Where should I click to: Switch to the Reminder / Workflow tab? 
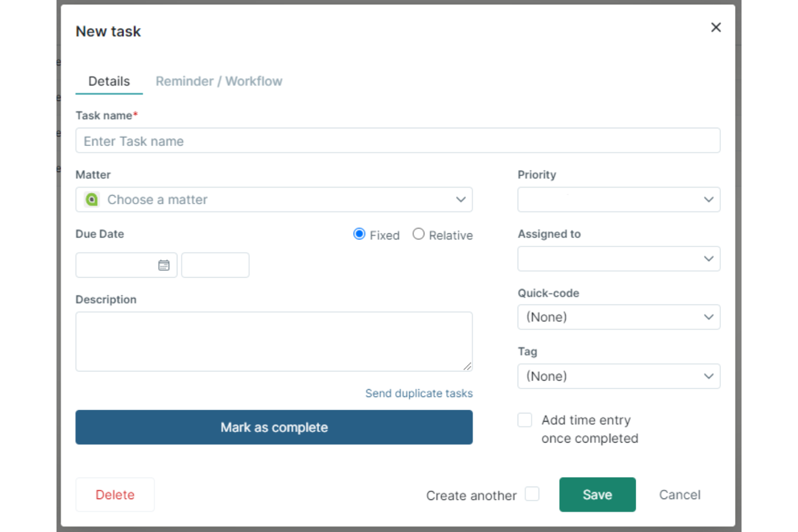coord(218,81)
